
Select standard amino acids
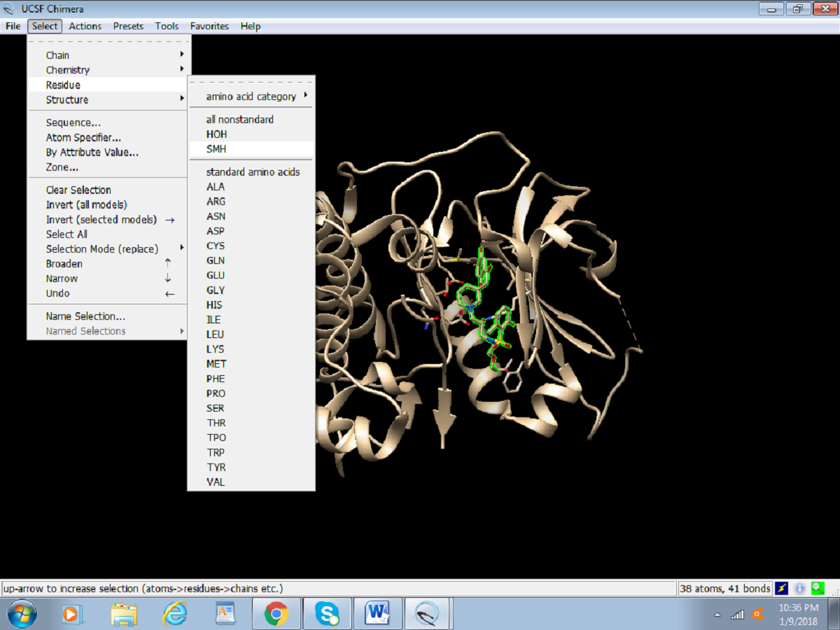(251, 172)
